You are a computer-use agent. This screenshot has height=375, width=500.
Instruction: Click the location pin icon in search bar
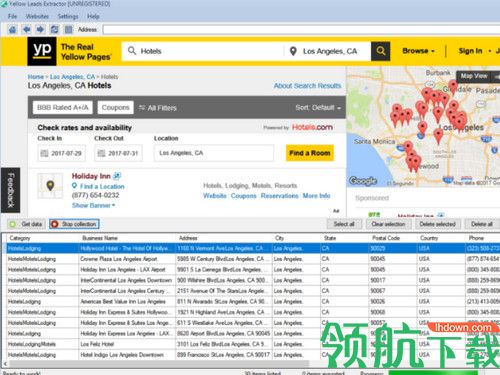point(293,51)
